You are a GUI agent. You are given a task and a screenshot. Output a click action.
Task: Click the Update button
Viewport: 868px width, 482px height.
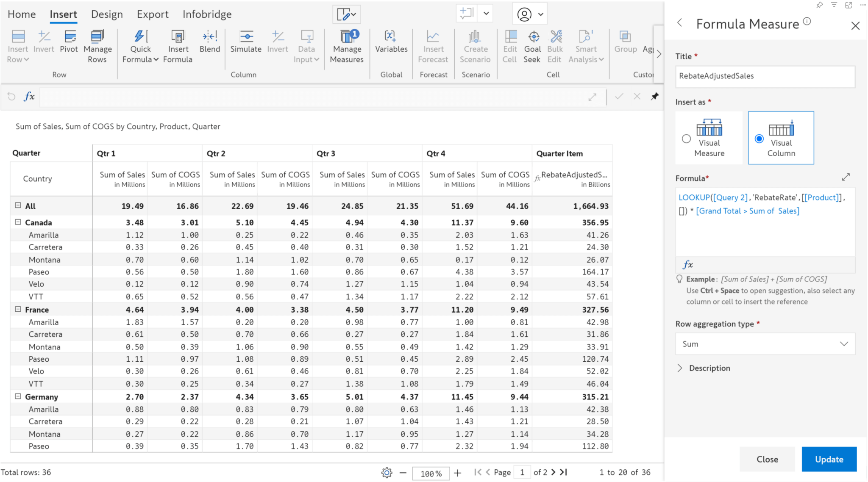(829, 459)
